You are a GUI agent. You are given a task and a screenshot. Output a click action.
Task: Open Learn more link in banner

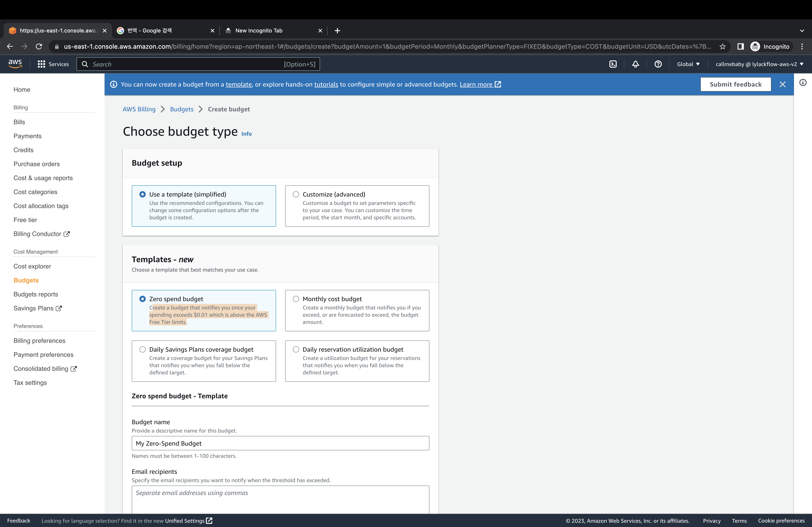point(480,84)
